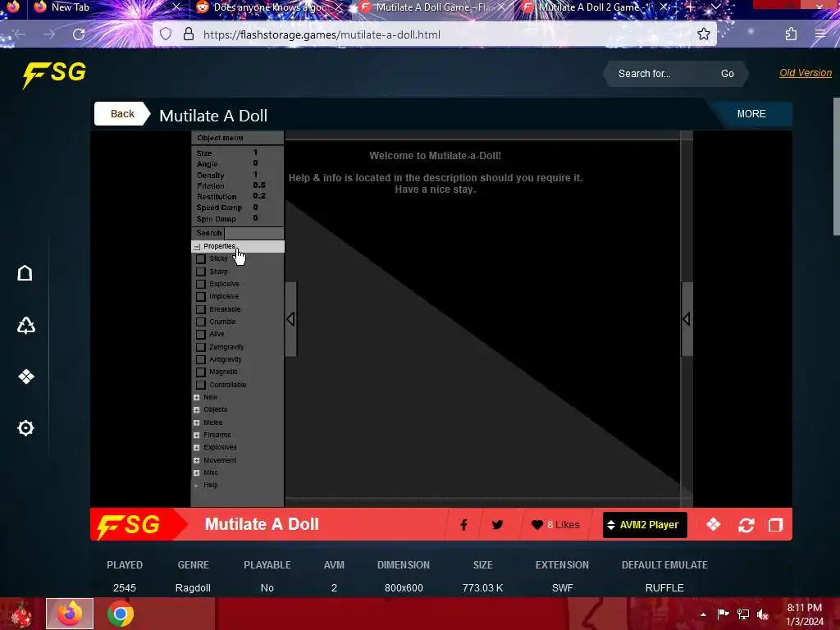Reload the page in the browser
This screenshot has width=840, height=630.
coord(79,34)
